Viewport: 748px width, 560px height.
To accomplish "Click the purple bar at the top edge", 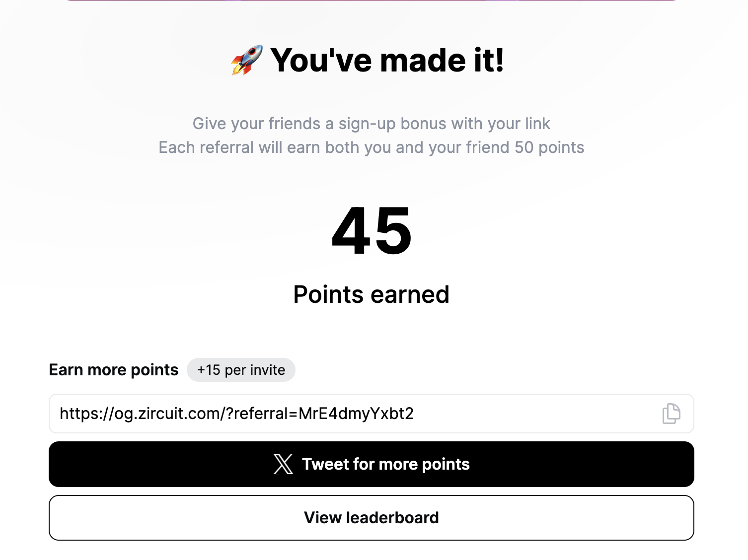I will [371, 0].
